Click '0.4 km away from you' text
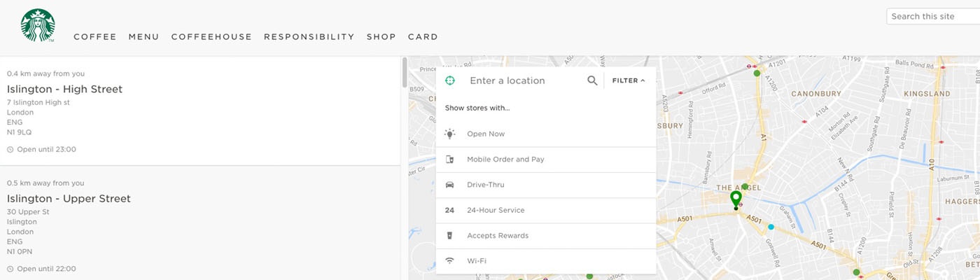The width and height of the screenshot is (980, 280). 45,73
